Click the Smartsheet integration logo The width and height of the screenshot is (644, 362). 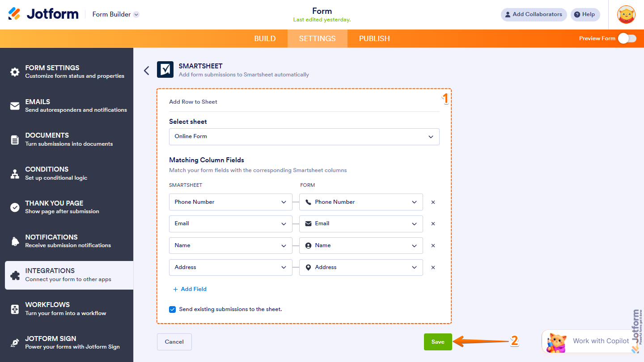(165, 70)
